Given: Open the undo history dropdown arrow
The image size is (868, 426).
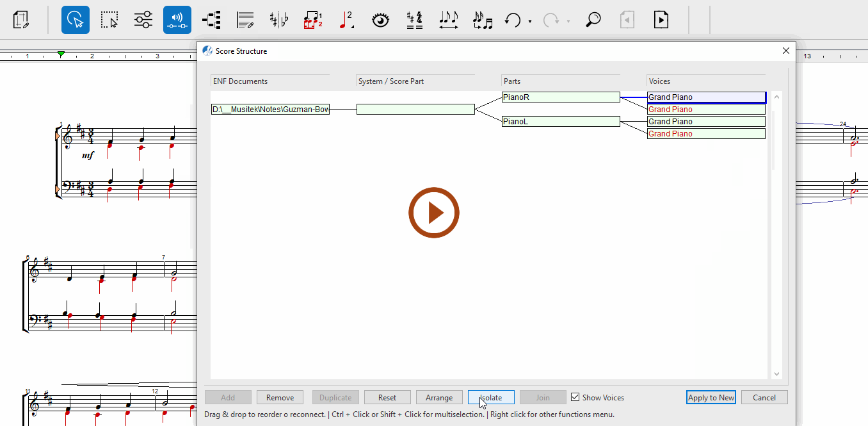Looking at the screenshot, I should coord(530,22).
